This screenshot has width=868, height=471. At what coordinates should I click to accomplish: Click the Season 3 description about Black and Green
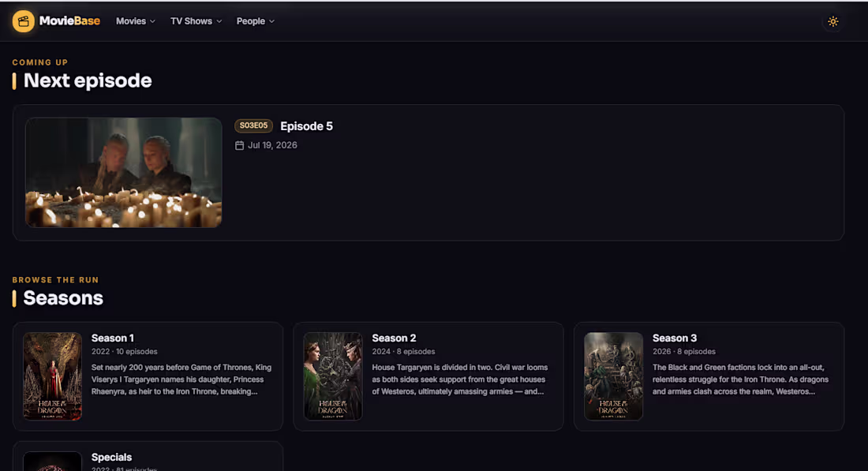[x=741, y=379]
